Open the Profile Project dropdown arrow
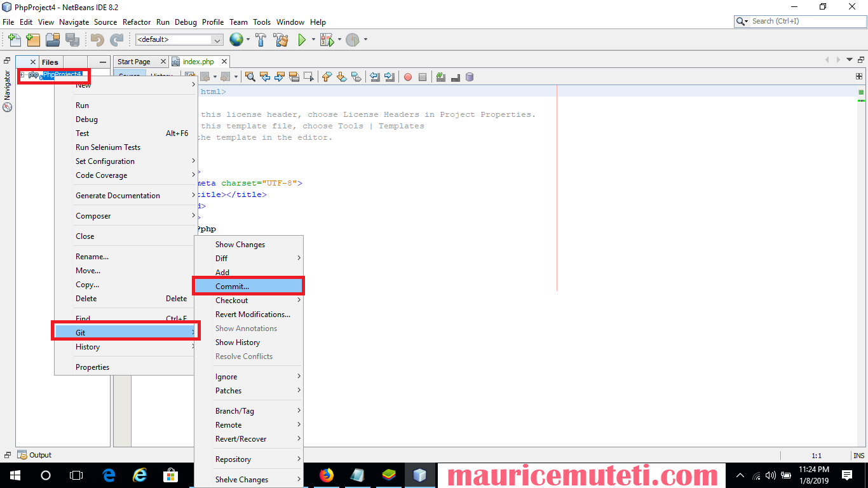The height and width of the screenshot is (488, 868). tap(365, 40)
